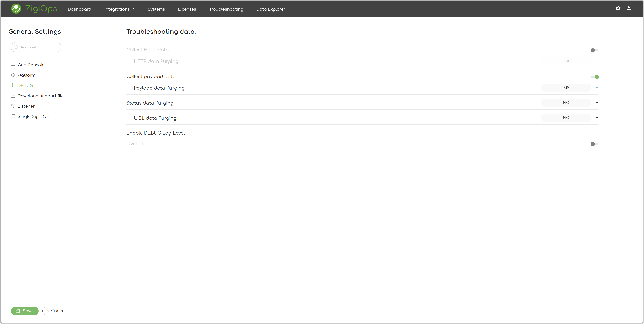Image resolution: width=644 pixels, height=324 pixels.
Task: Select the DEBUG settings section
Action: coord(25,85)
